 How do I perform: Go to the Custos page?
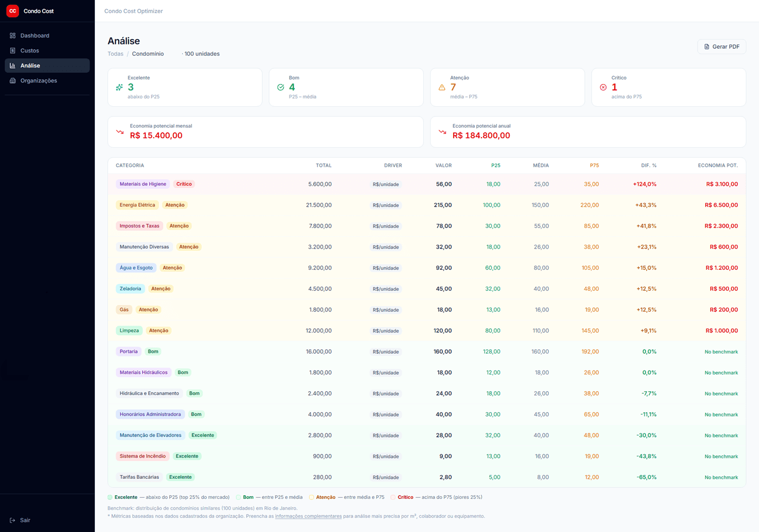tap(30, 50)
